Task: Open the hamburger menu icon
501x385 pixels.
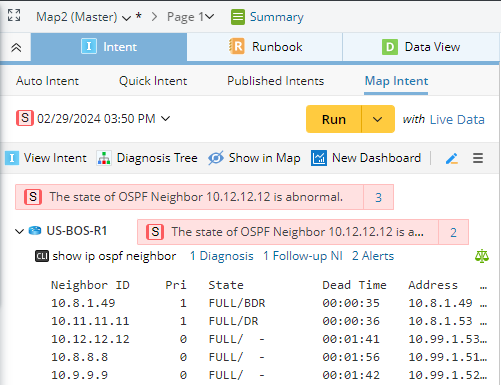Action: [478, 158]
